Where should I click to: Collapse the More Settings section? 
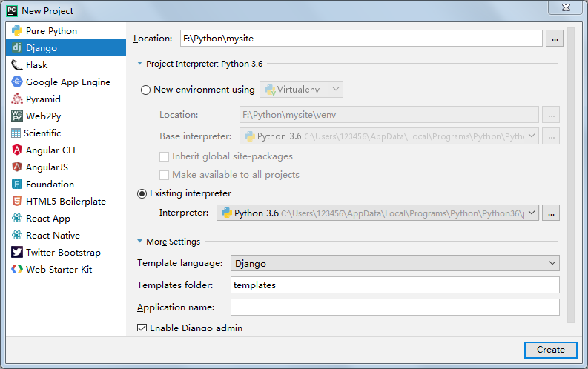coord(140,242)
